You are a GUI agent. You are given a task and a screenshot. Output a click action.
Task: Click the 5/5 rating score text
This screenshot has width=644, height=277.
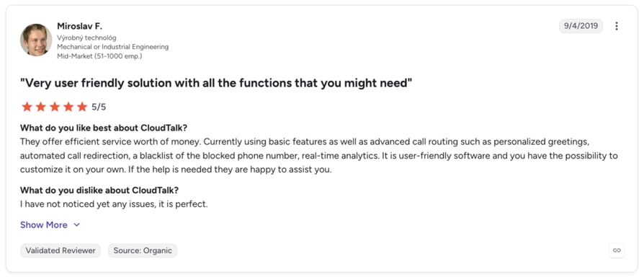(99, 107)
